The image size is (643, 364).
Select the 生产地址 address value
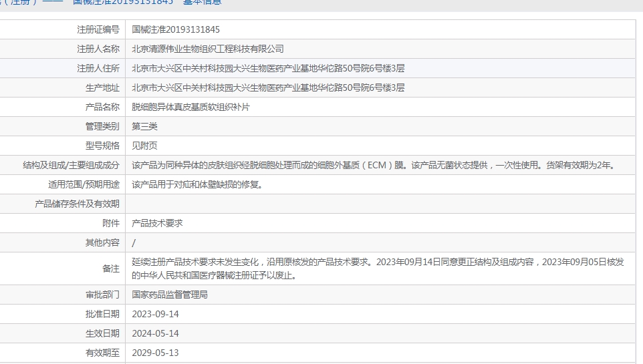coord(268,87)
